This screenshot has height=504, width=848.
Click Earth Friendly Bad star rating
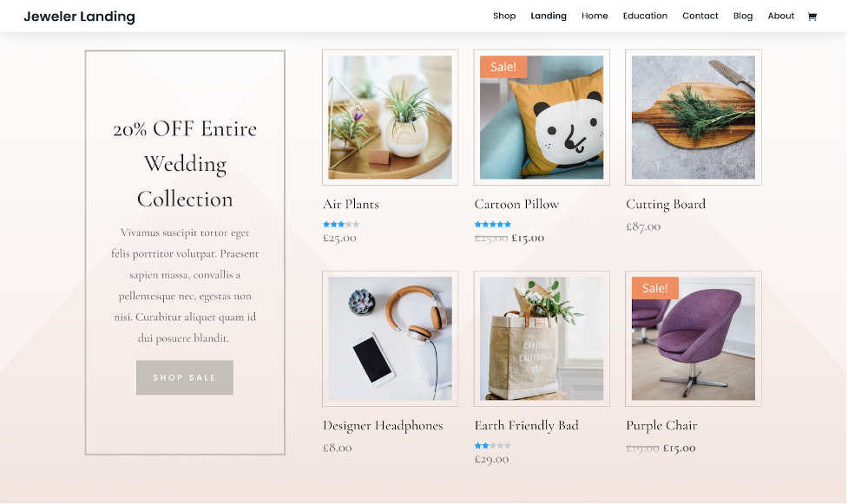pos(493,446)
